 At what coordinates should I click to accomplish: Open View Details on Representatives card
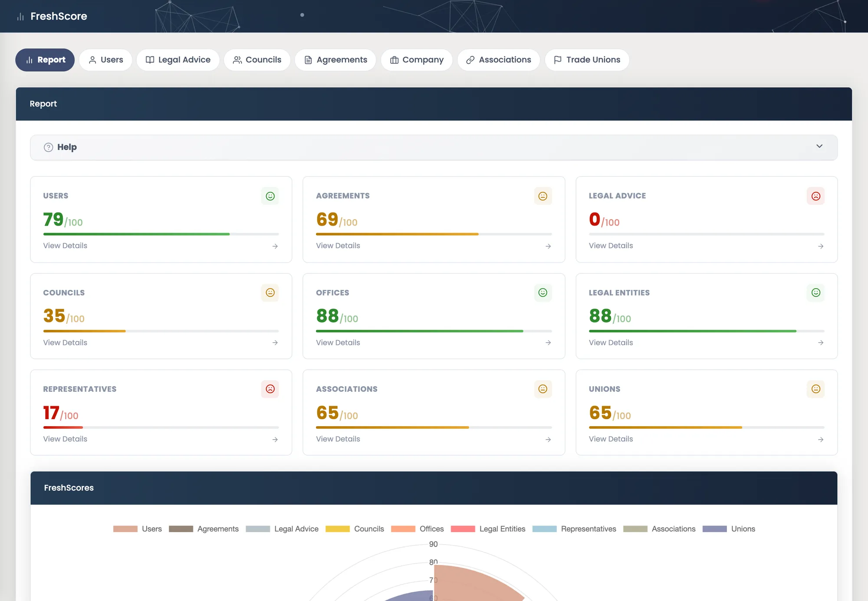pos(65,439)
